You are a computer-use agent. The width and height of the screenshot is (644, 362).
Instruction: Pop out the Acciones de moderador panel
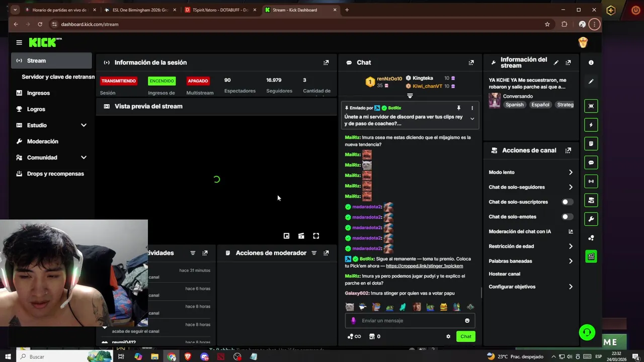(326, 253)
